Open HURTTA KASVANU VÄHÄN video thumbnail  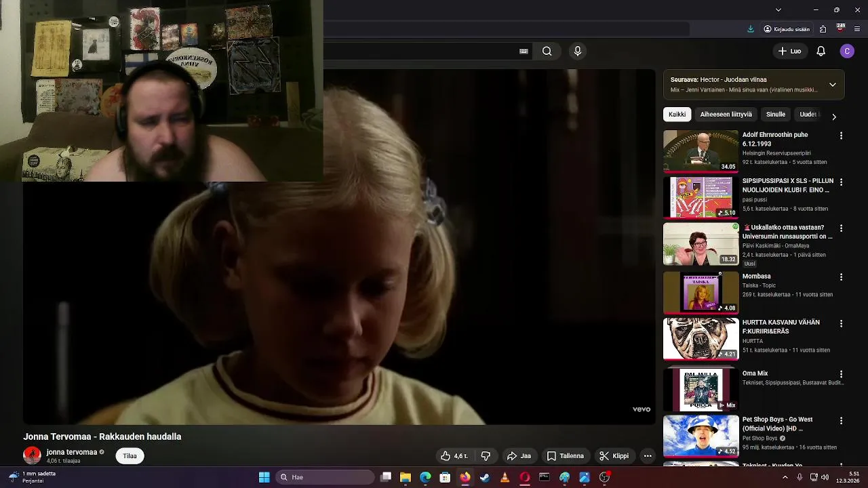click(701, 339)
